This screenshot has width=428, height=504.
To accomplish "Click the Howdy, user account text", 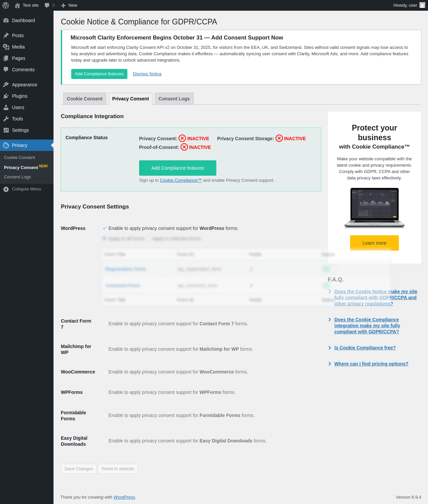I will tap(405, 5).
